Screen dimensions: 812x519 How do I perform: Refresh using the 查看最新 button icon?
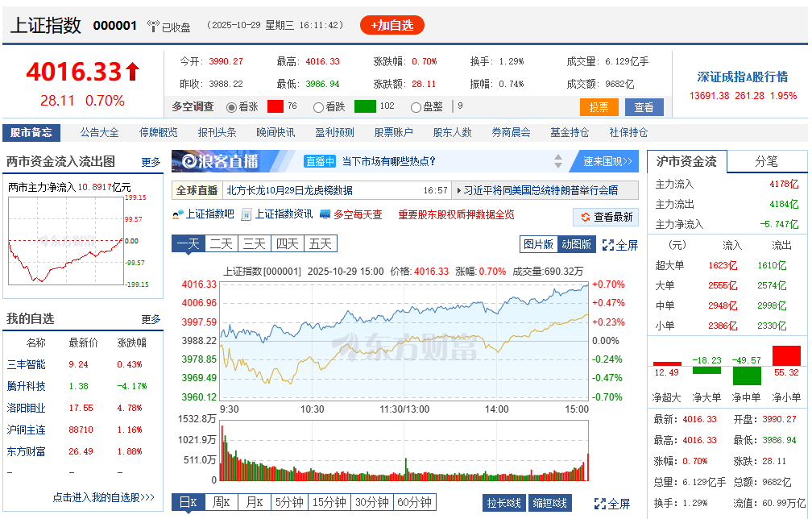[x=585, y=217]
